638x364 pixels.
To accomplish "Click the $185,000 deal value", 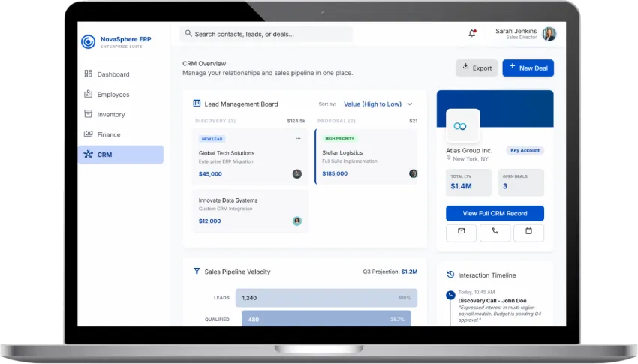I will (335, 173).
